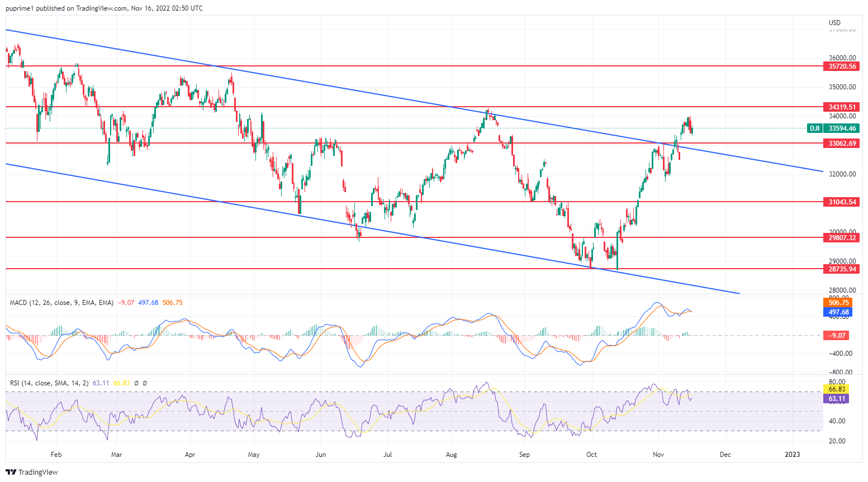Click 36000.00 on the price axis

coord(842,58)
